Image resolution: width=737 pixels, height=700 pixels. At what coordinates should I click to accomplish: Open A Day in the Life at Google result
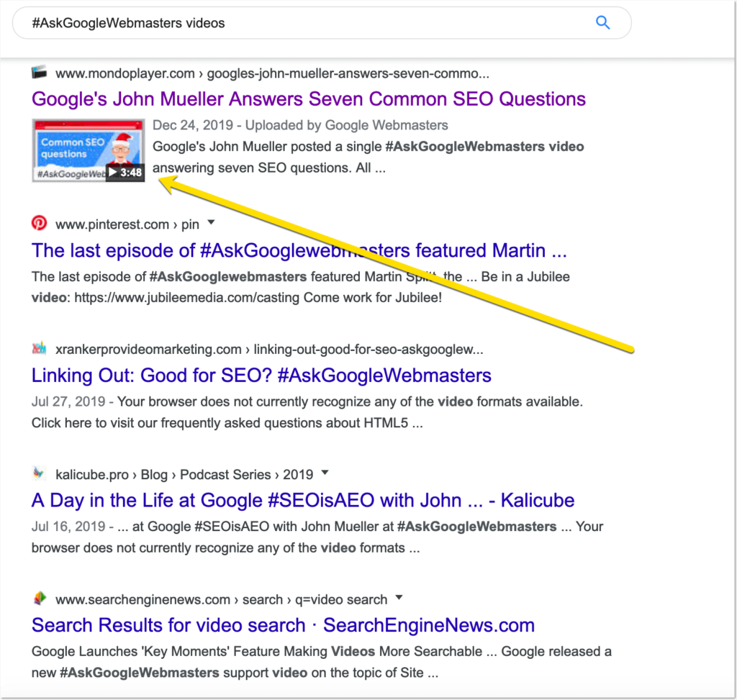pos(303,500)
